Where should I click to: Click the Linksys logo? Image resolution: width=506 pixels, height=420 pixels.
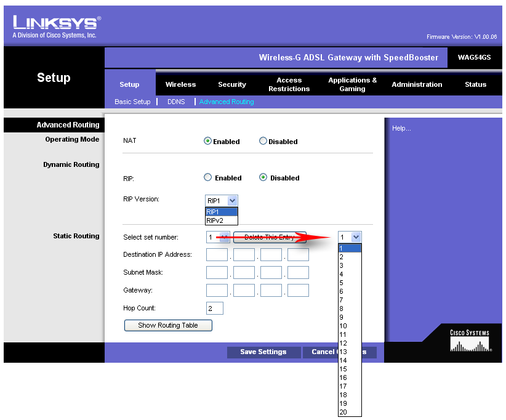tap(57, 27)
